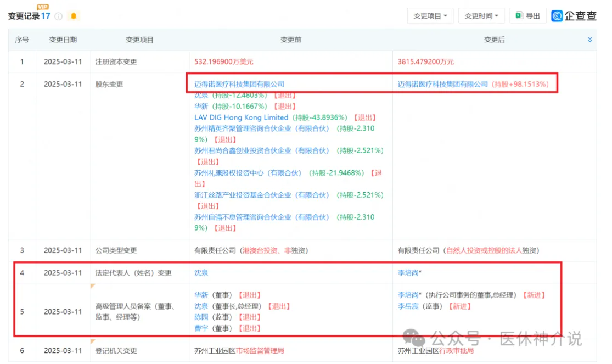Screen dimensions: 612x364
Task: Click 苏州工业园区行政审批局 text
Action: (x=436, y=351)
